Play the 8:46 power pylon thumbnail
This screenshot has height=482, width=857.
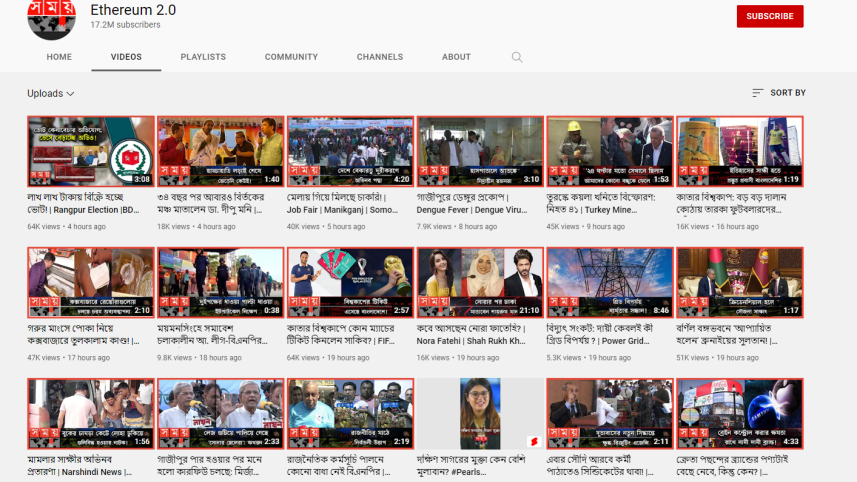[x=610, y=283]
